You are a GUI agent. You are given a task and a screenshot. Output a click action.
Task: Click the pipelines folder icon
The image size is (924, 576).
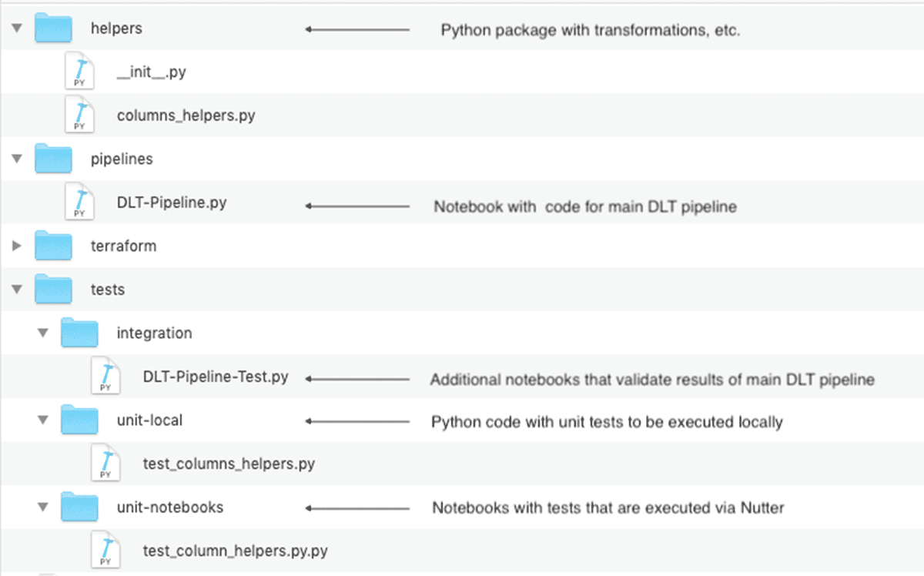click(x=53, y=159)
